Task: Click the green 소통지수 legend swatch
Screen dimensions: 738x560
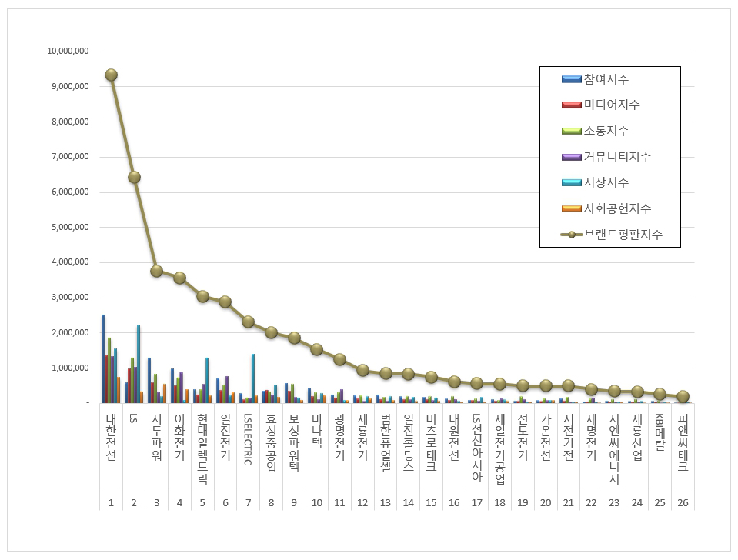Action: coord(570,131)
